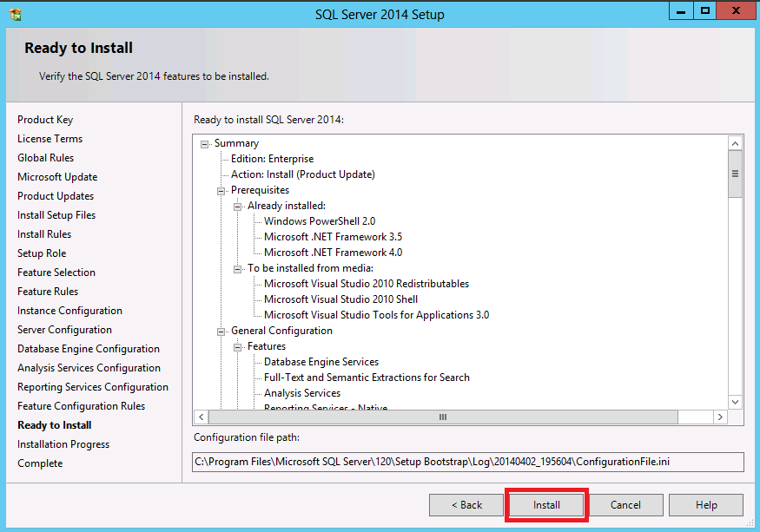Select the Install Rules step
Viewport: 760px width, 532px height.
44,234
